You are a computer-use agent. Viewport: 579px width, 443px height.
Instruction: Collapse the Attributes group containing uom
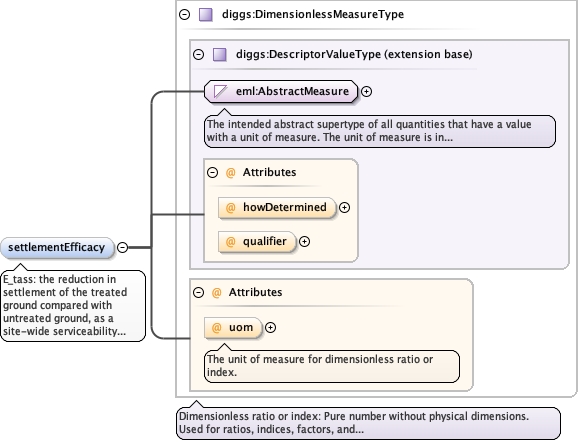[199, 292]
